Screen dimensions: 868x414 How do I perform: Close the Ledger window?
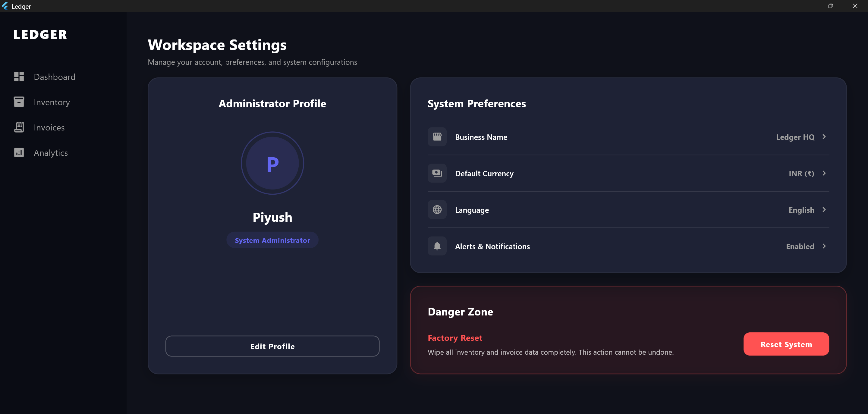point(855,6)
